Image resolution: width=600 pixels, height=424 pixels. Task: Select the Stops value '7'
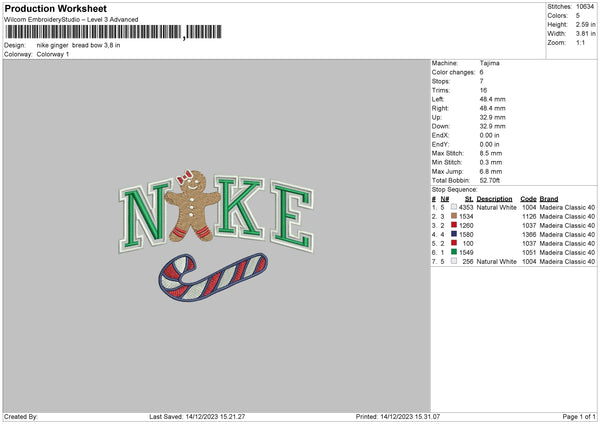point(481,81)
